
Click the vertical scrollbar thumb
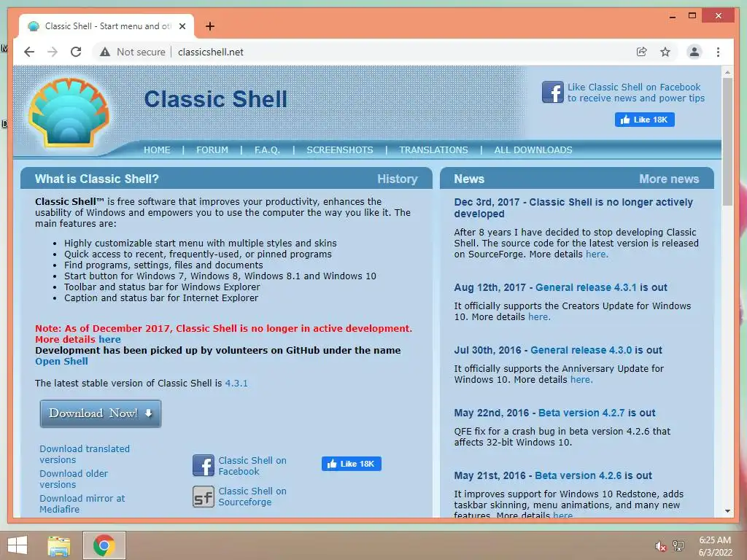(727, 141)
